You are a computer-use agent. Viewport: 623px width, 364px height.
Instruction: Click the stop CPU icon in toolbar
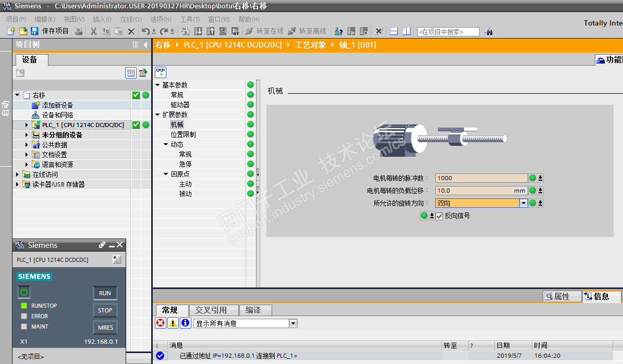[363, 31]
